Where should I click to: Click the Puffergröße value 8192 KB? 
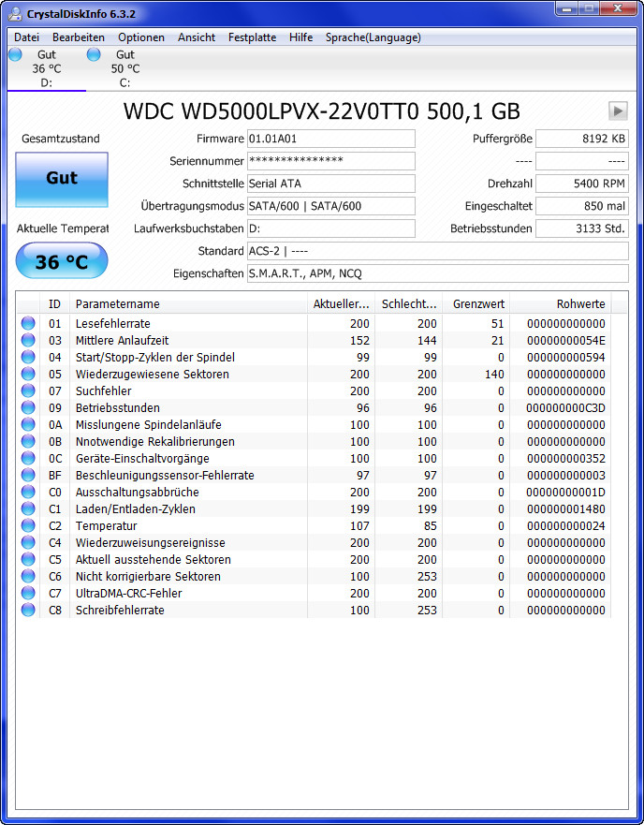pyautogui.click(x=582, y=139)
